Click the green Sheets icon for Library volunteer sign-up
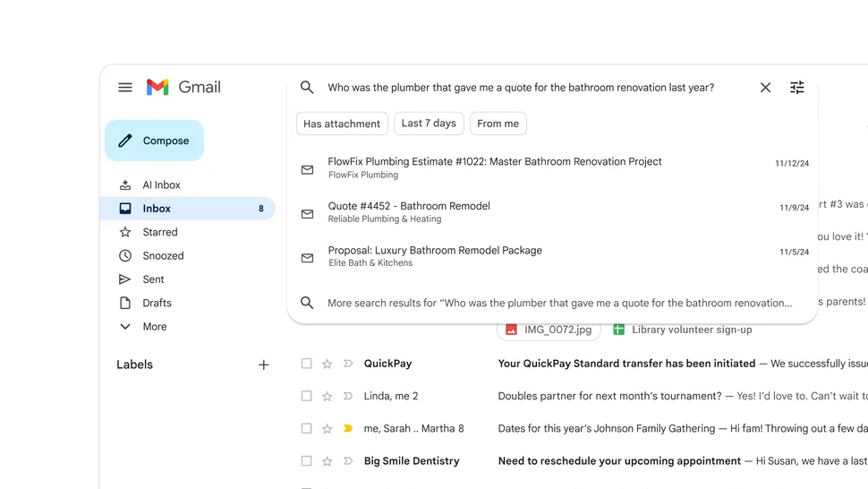The image size is (868, 489). click(619, 330)
